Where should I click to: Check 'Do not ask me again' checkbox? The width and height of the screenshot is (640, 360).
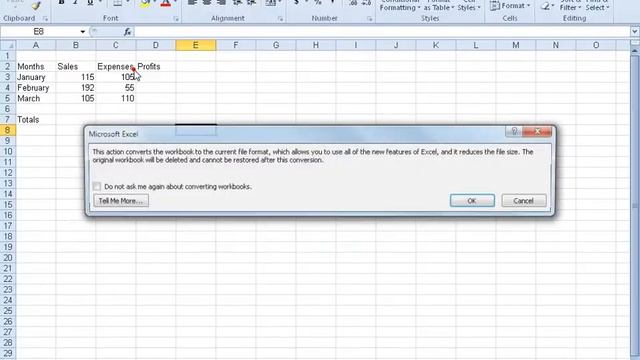coord(97,187)
